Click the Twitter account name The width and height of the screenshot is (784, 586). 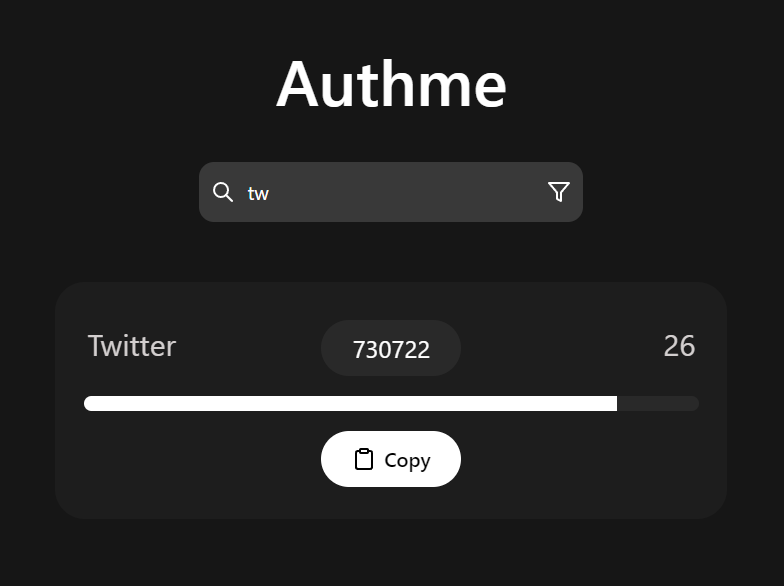coord(132,346)
